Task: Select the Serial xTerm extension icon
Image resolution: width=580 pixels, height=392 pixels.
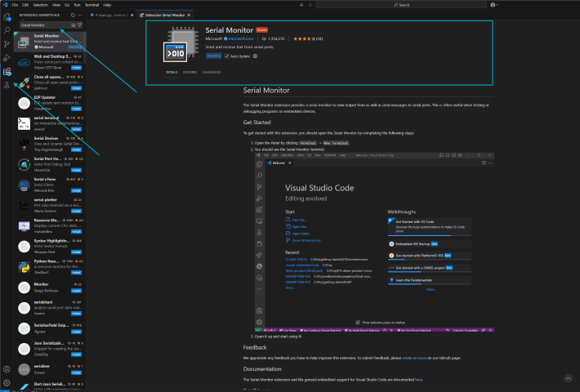Action: [x=24, y=185]
